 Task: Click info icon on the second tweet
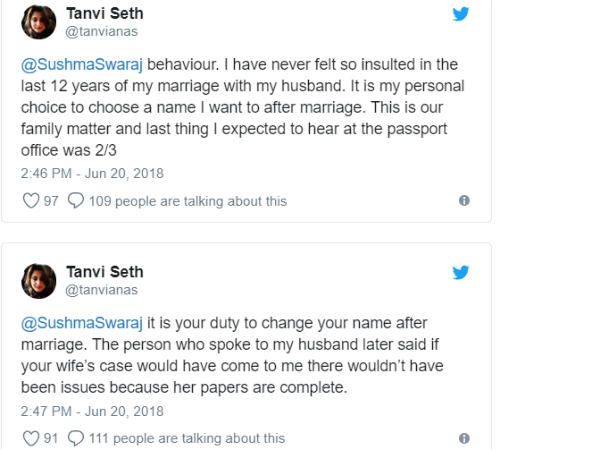tap(464, 438)
